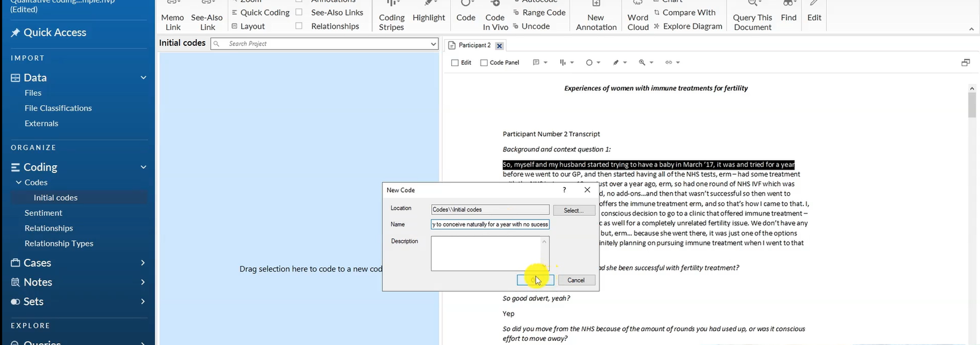
Task: Click the Quick Coding ribbon icon
Action: pyautogui.click(x=235, y=12)
